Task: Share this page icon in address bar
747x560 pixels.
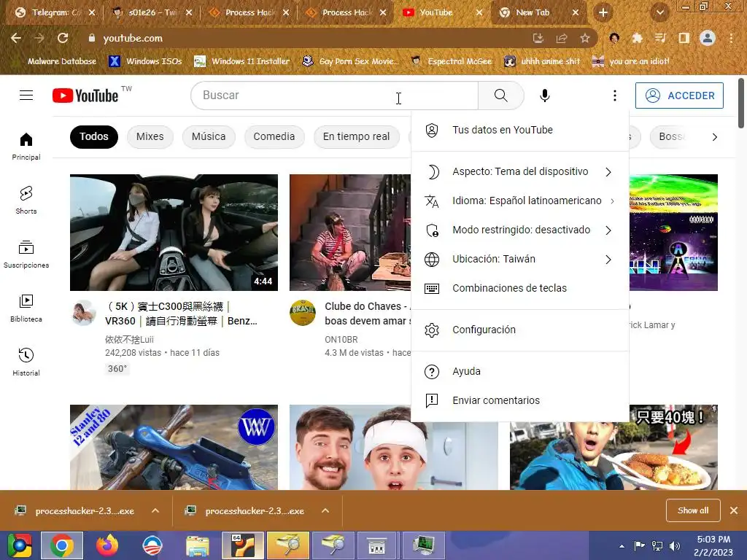Action: [x=561, y=38]
